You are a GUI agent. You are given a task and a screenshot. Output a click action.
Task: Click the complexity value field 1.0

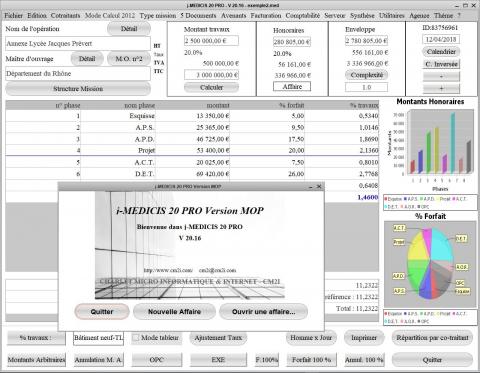(366, 87)
